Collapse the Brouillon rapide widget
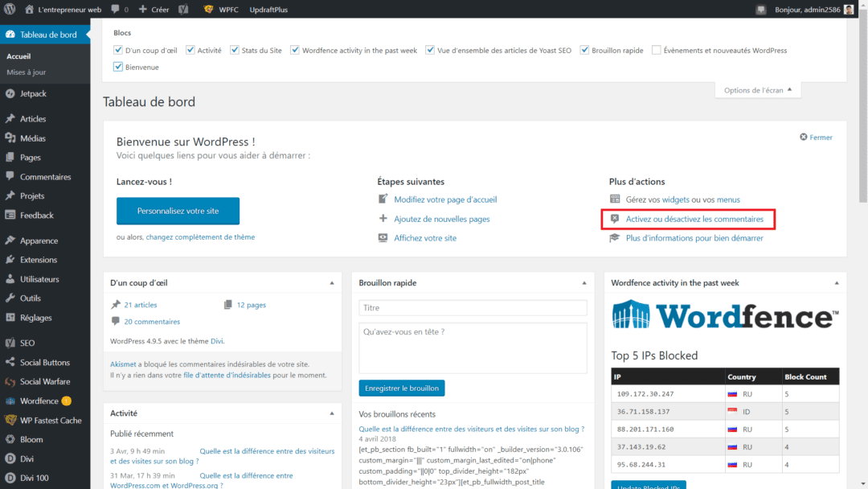The height and width of the screenshot is (489, 868). (x=584, y=283)
